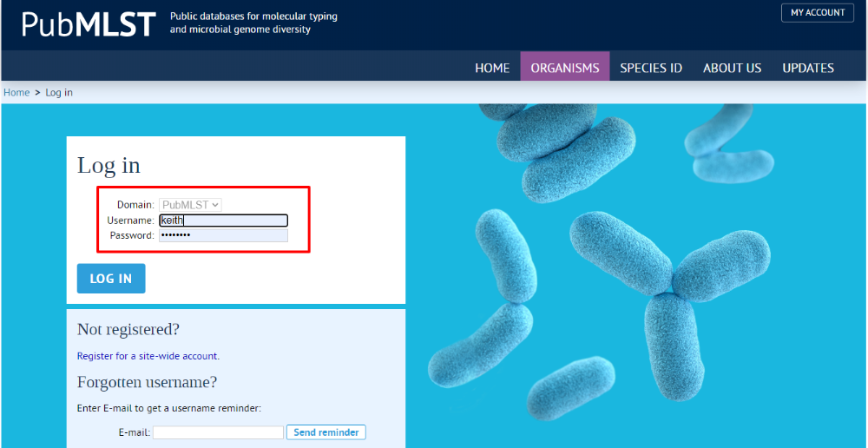Open the SPECIES ID menu
The height and width of the screenshot is (448, 868).
pyautogui.click(x=651, y=68)
